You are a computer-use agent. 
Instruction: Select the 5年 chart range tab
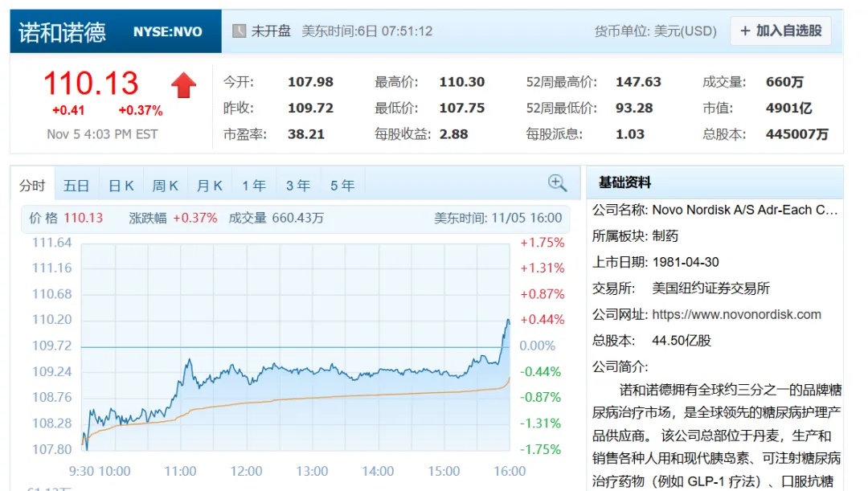(342, 186)
